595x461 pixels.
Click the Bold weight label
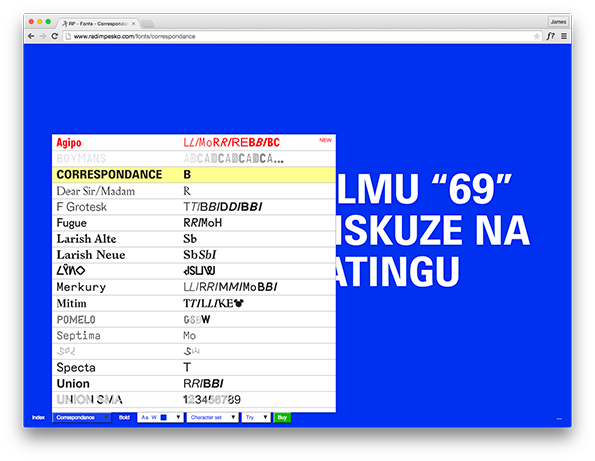(x=124, y=417)
